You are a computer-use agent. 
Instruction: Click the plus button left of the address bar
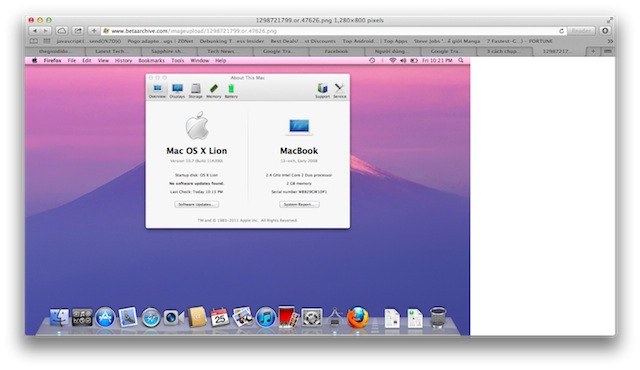pos(94,31)
